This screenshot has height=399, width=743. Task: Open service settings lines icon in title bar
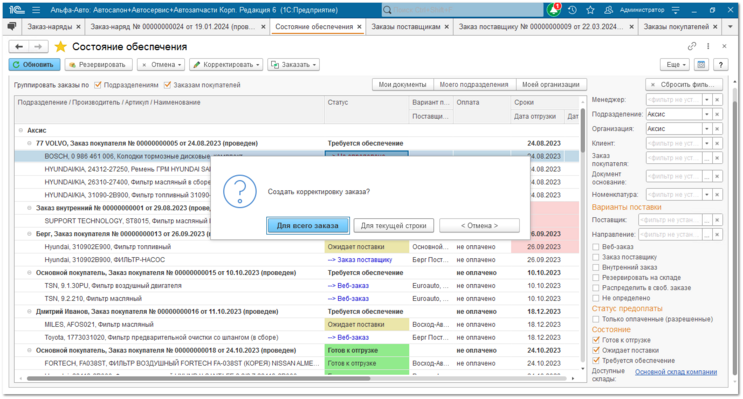[676, 10]
